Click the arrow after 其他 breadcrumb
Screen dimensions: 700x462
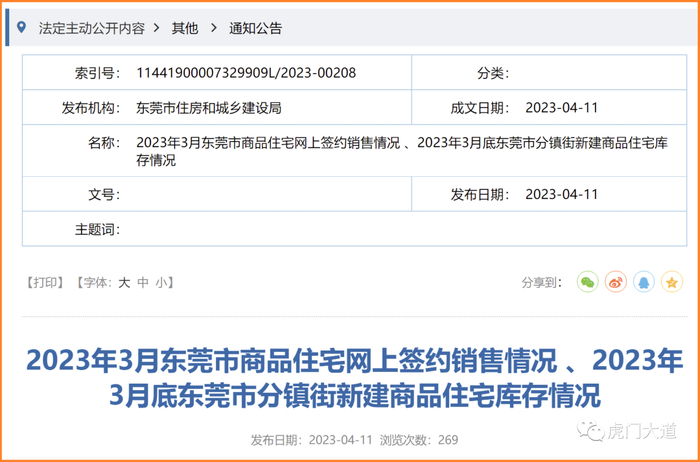click(214, 28)
